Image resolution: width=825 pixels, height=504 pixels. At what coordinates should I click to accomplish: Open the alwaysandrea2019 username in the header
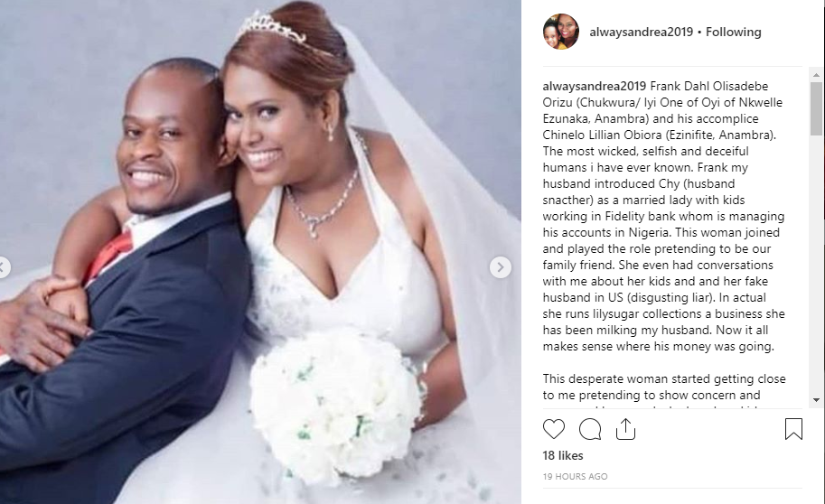tap(641, 33)
